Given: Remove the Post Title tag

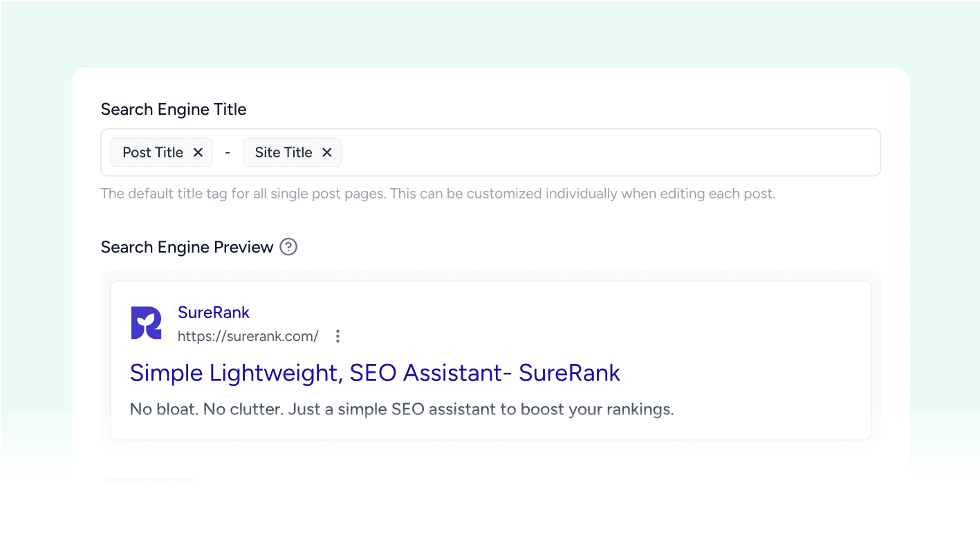Looking at the screenshot, I should tap(198, 152).
